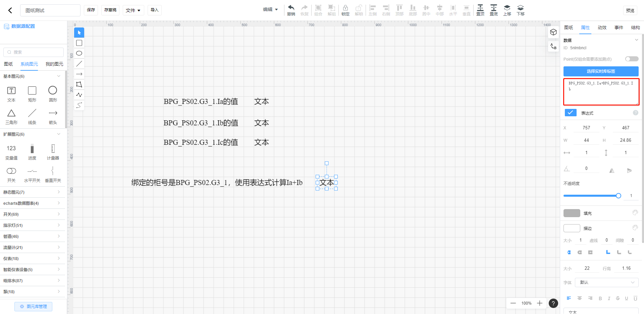The height and width of the screenshot is (314, 644).
Task: Select the arrow line drawing tool
Action: [x=79, y=74]
